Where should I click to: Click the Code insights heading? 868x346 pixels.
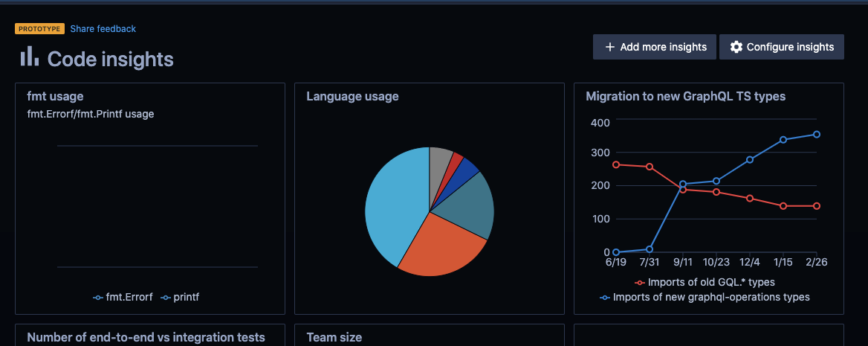click(111, 60)
